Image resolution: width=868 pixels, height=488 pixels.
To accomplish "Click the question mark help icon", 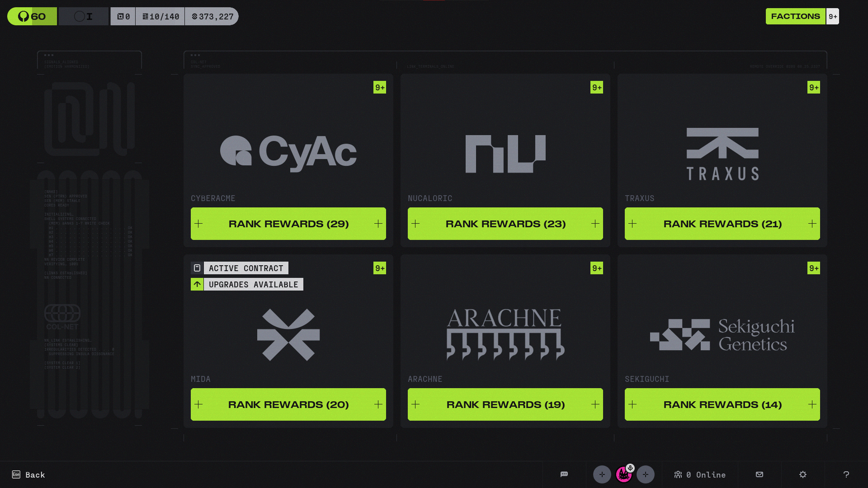I will pyautogui.click(x=846, y=474).
